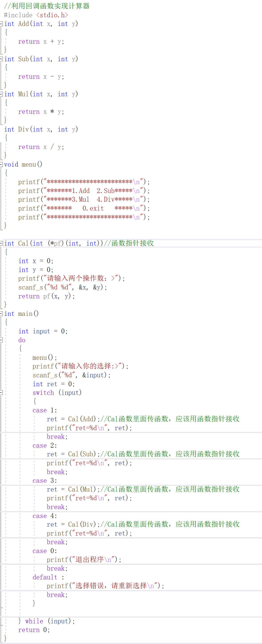262x644 pixels.
Task: Click the printf line containing '0.exit'
Action: pos(84,208)
